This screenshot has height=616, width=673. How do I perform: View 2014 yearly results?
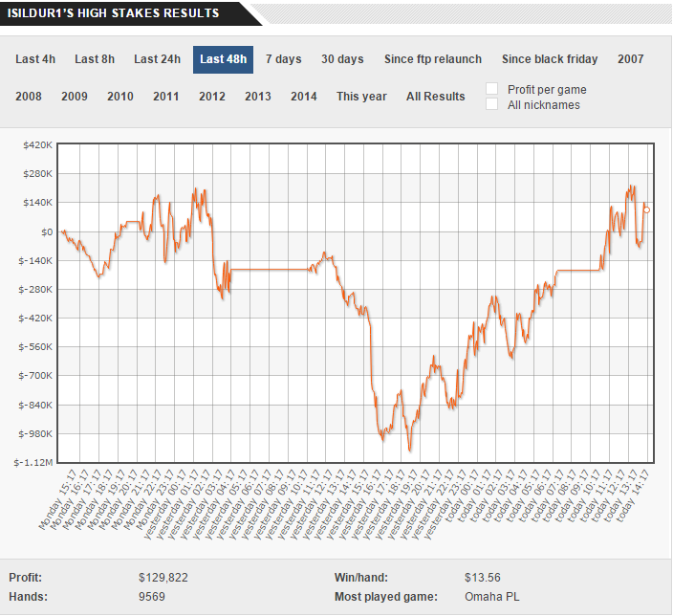tap(303, 97)
